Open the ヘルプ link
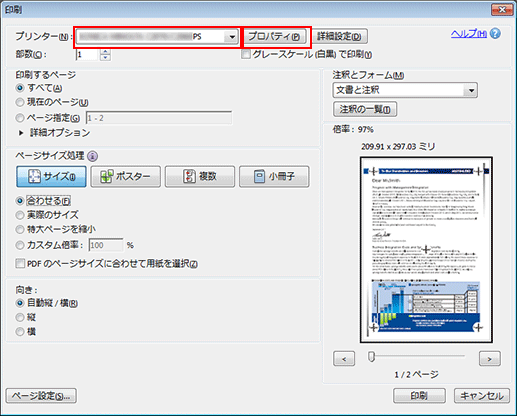Image resolution: width=517 pixels, height=416 pixels. [x=469, y=34]
